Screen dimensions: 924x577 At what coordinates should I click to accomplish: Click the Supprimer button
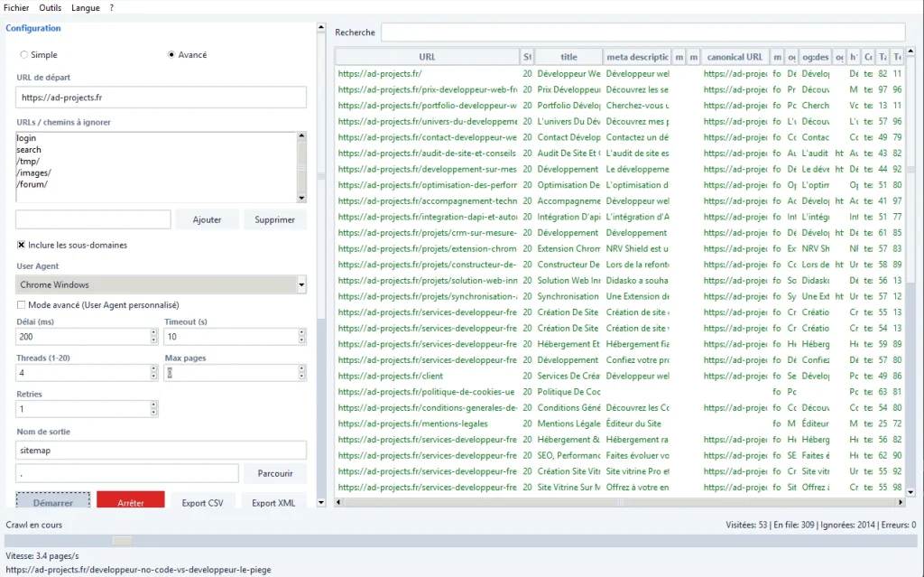(274, 219)
